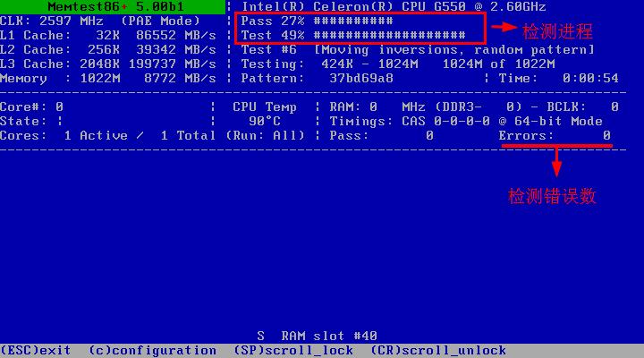This screenshot has height=358, width=644.
Task: Click the 199737 MB/s speed value
Action: (173, 64)
